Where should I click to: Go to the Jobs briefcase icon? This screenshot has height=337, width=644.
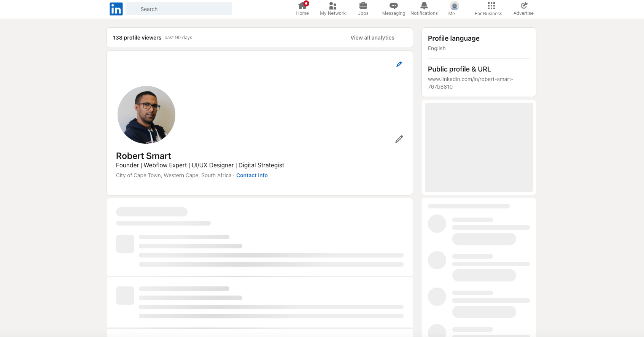pos(363,6)
